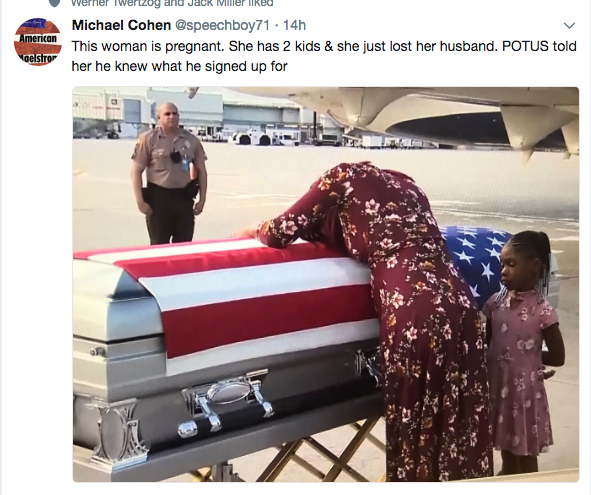
Task: Open the flag-draped casket photo
Action: 326,284
